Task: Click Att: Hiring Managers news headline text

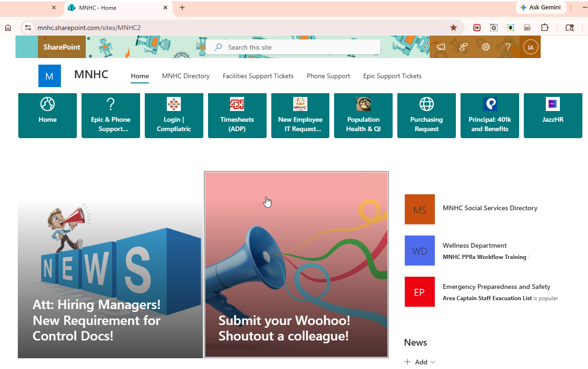Action: coord(97,320)
